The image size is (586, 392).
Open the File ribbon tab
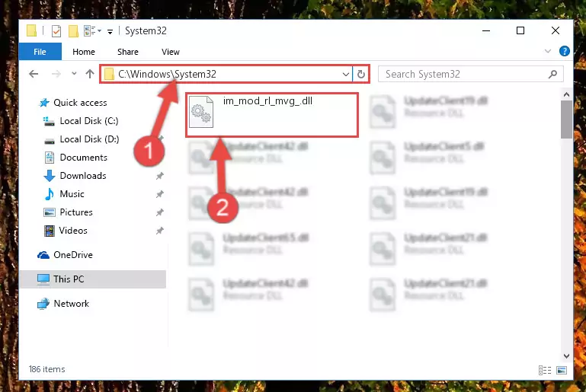pos(40,52)
